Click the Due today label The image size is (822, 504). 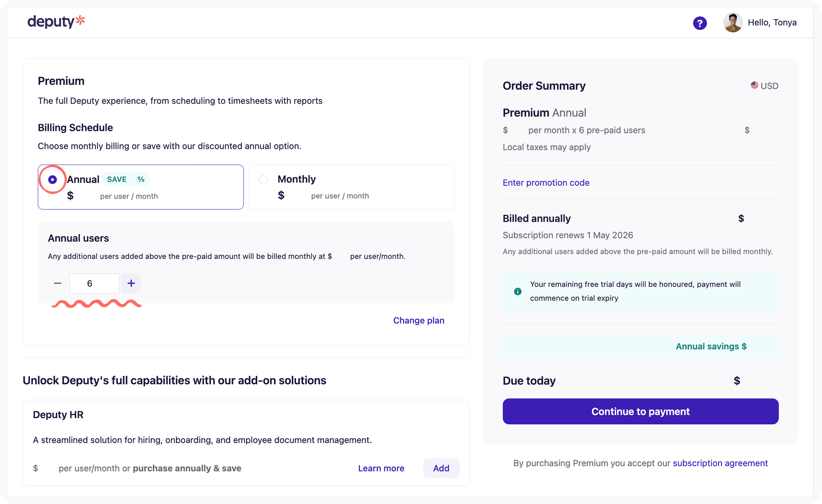529,381
